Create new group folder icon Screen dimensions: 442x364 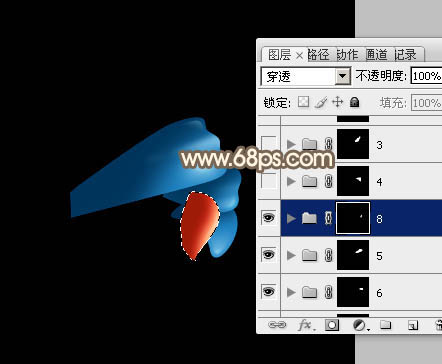pos(386,324)
